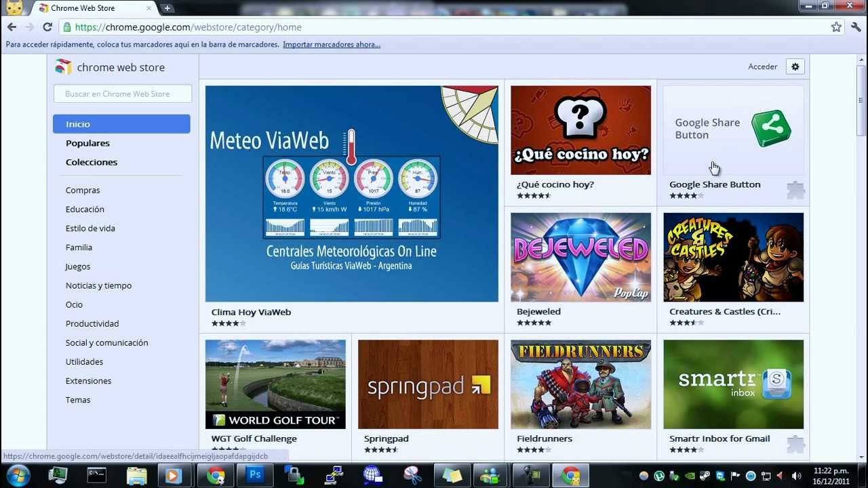Image resolution: width=868 pixels, height=488 pixels.
Task: Open the Bejeweled game thumbnail
Action: coord(580,257)
